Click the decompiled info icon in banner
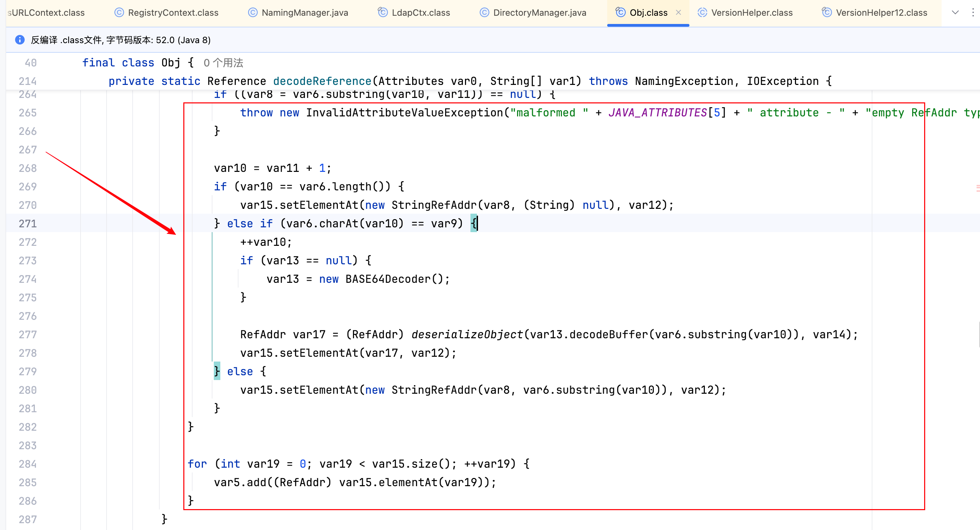 coord(20,40)
